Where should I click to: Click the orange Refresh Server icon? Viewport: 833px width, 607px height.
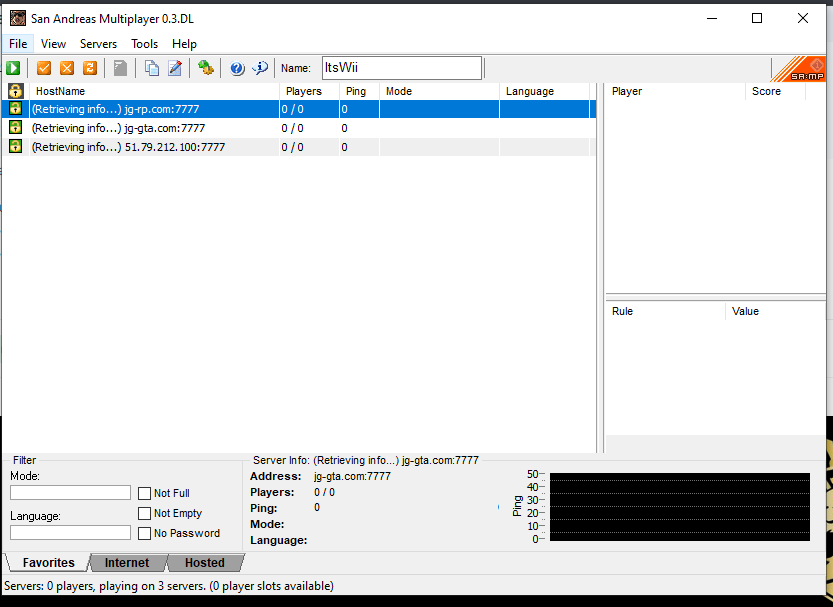click(90, 68)
